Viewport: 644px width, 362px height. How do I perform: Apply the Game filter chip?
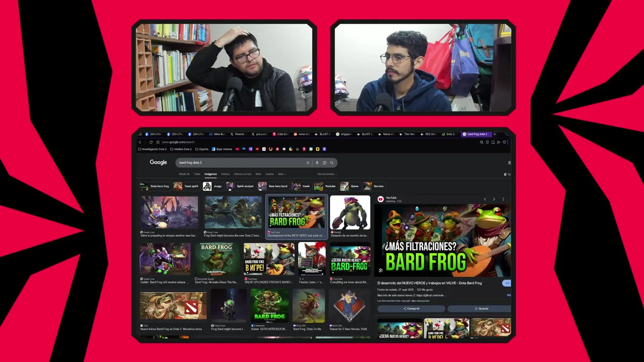tap(350, 186)
